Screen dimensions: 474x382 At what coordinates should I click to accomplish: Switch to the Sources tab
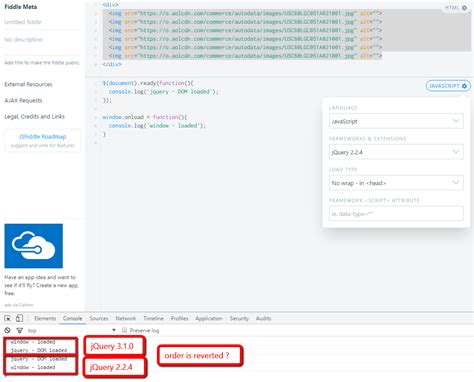point(99,318)
